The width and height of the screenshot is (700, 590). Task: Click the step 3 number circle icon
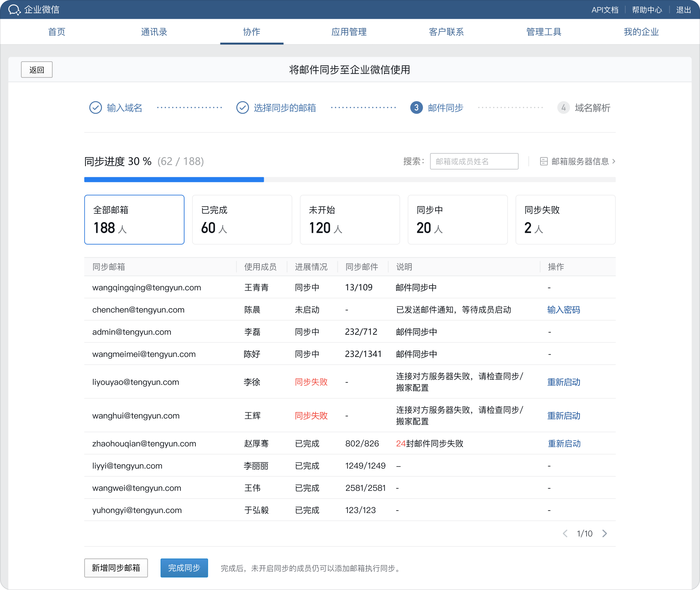click(416, 108)
